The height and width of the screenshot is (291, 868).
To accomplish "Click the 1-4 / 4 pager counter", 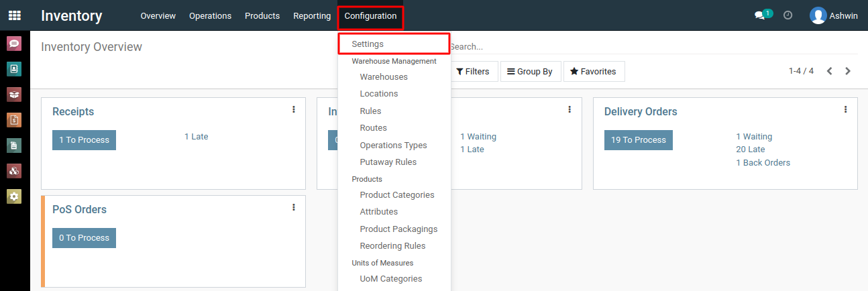I will [x=801, y=71].
